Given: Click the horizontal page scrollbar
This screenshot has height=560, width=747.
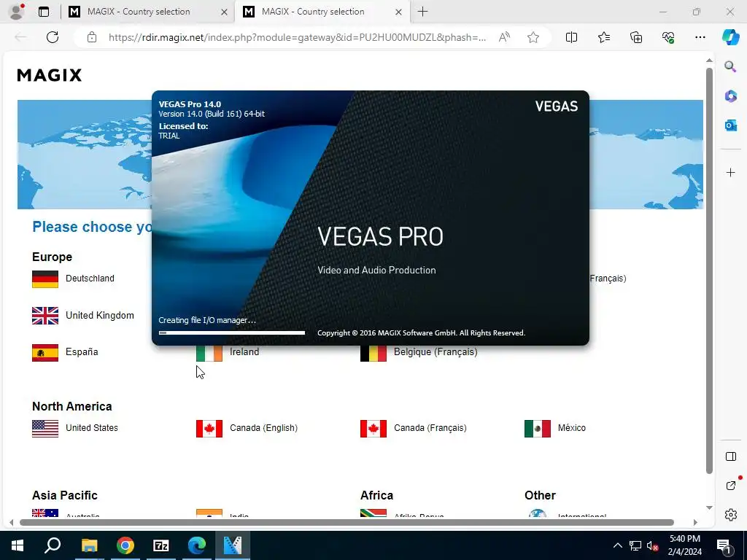Looking at the screenshot, I should (347, 522).
